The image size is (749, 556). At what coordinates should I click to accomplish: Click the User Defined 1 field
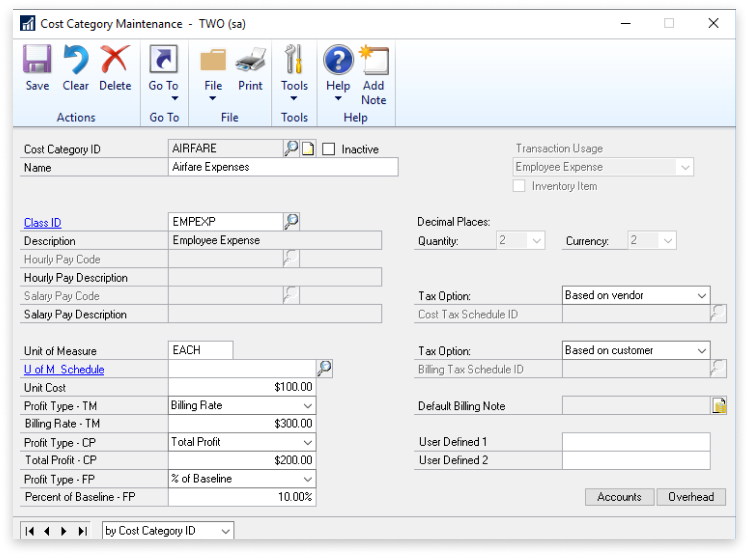(636, 442)
